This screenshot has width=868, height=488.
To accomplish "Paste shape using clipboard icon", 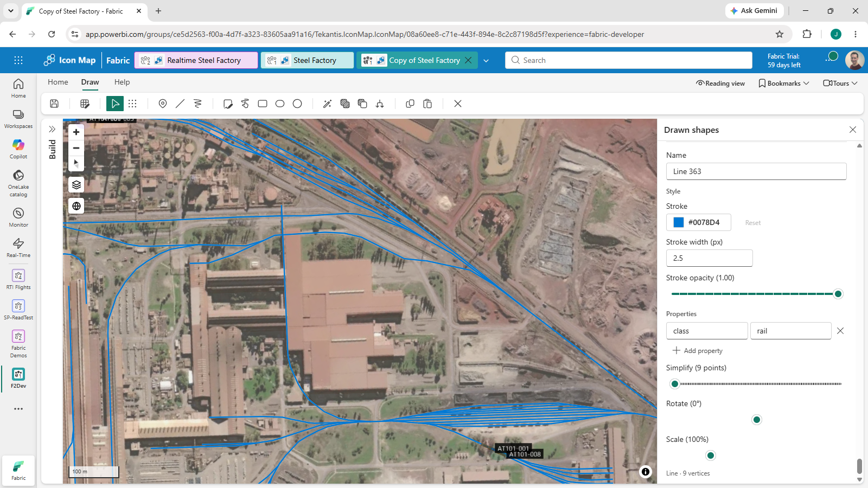I will (x=427, y=104).
